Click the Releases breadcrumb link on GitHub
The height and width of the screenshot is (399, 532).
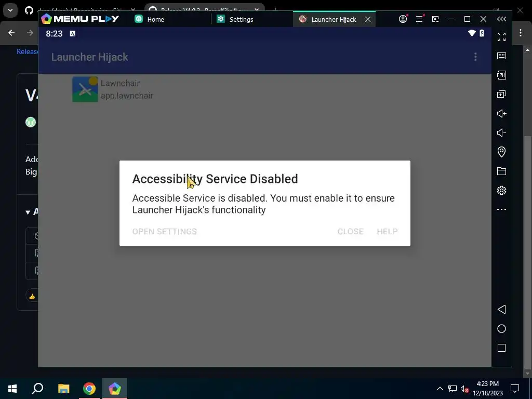[x=28, y=51]
